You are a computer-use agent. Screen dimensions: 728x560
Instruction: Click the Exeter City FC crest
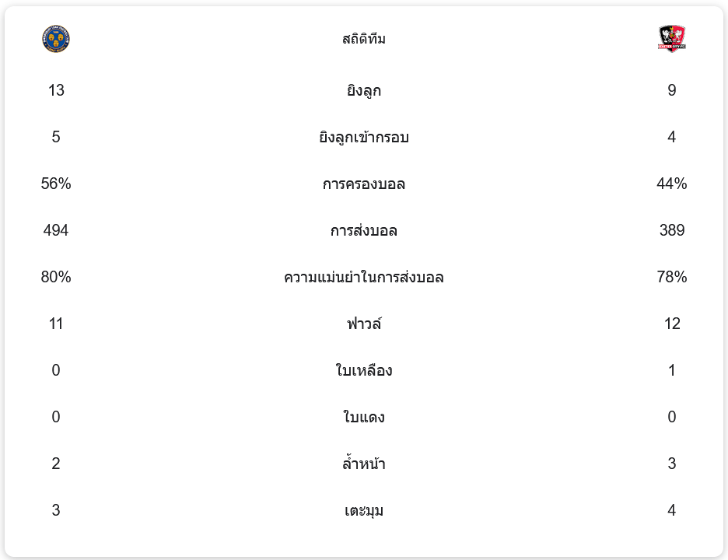(672, 39)
